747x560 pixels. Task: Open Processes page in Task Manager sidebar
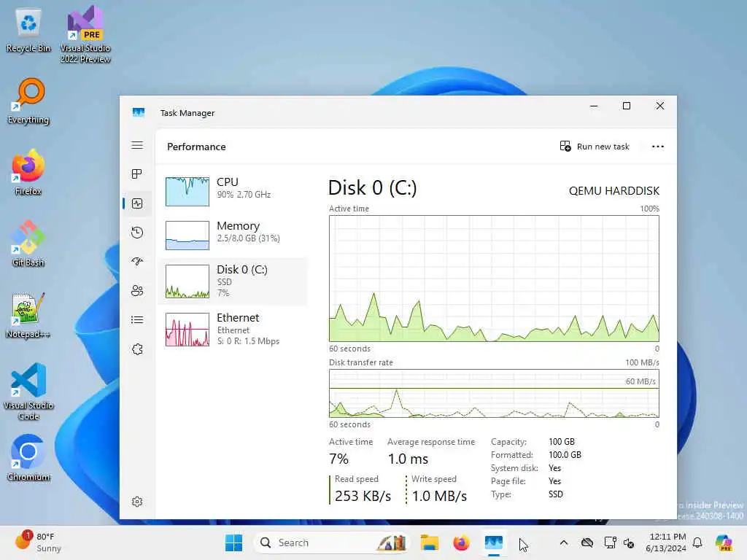click(x=137, y=174)
